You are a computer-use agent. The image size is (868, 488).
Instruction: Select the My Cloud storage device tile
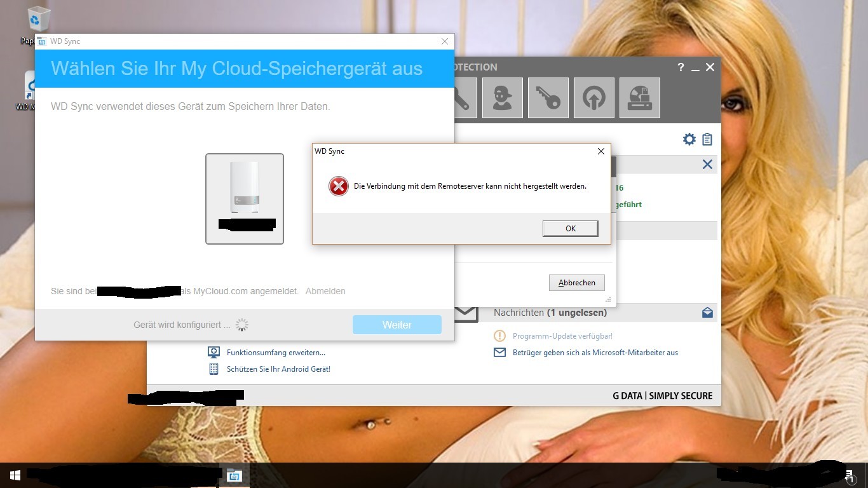(x=245, y=198)
